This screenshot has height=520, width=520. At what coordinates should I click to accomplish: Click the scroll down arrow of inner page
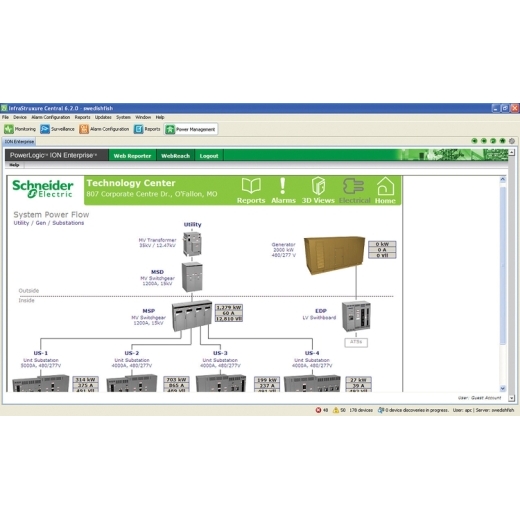pos(503,388)
